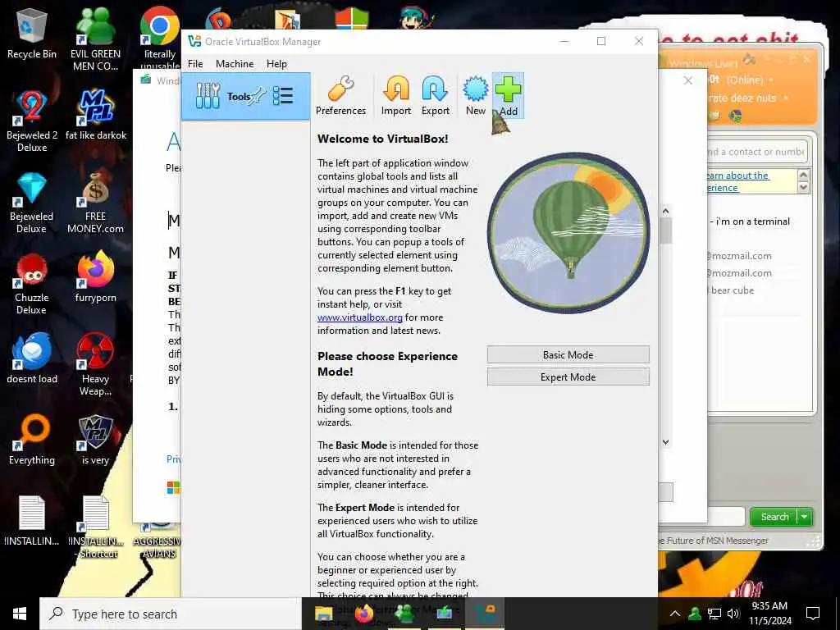The image size is (840, 630).
Task: Click the Windows Start button
Action: coord(20,614)
